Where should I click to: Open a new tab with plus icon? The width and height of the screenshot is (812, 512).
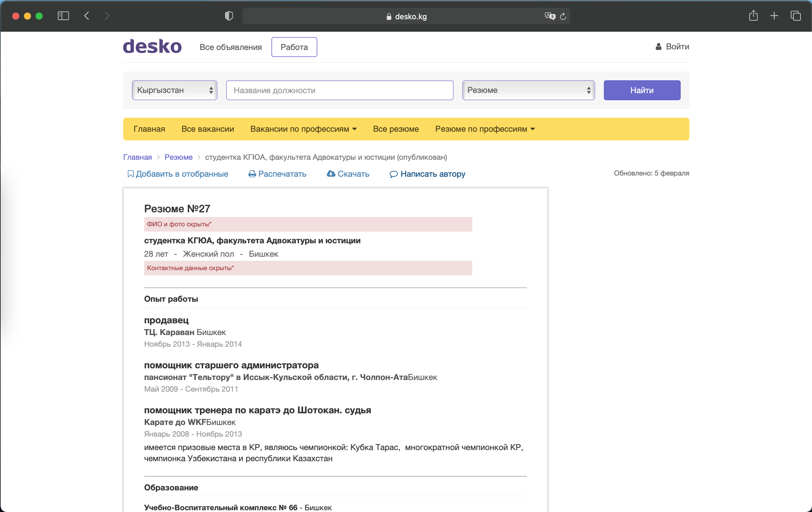pyautogui.click(x=774, y=16)
